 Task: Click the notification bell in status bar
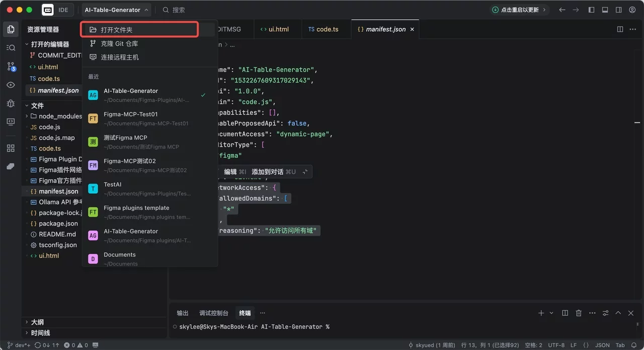click(635, 345)
